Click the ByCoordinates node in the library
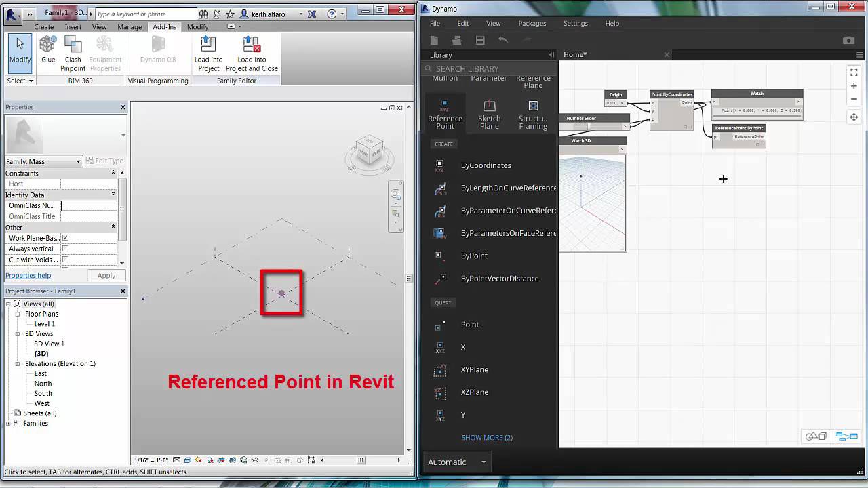Screen dimensions: 868x488 486,165
